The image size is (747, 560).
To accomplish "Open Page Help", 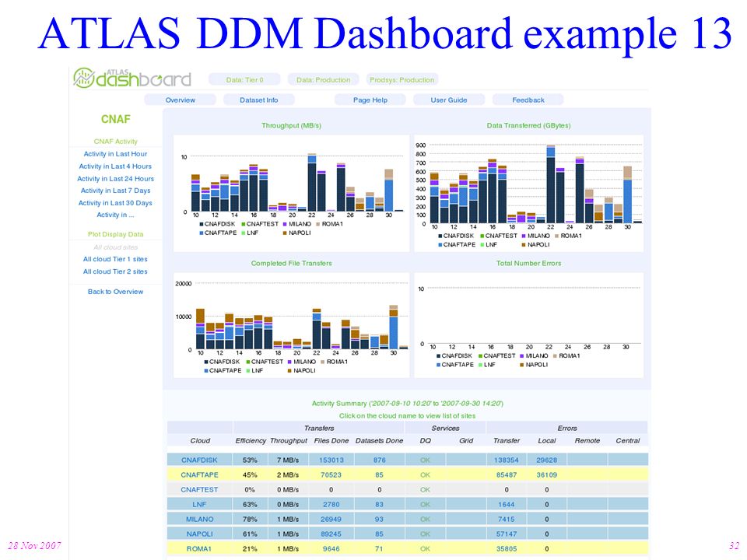I will click(x=370, y=100).
